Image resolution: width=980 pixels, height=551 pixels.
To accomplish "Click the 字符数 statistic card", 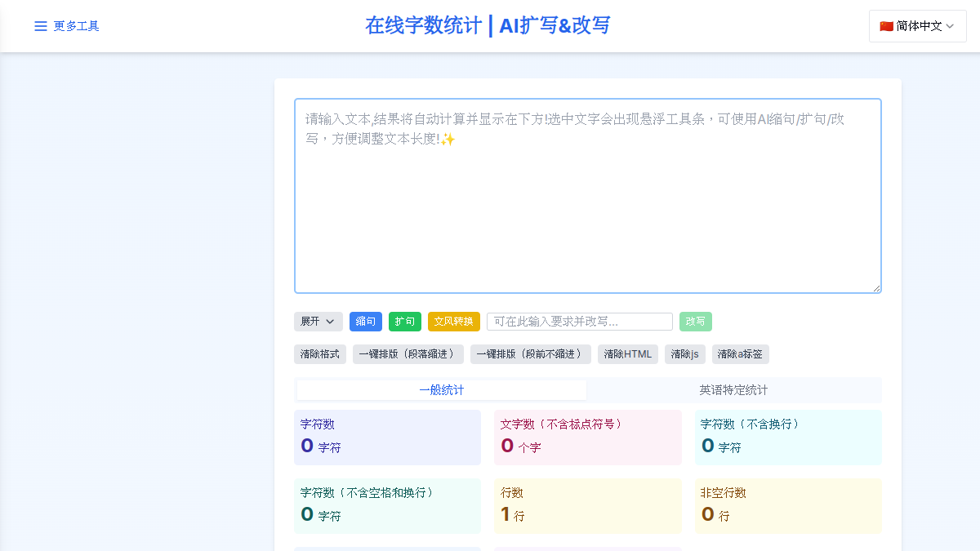I will coord(387,438).
